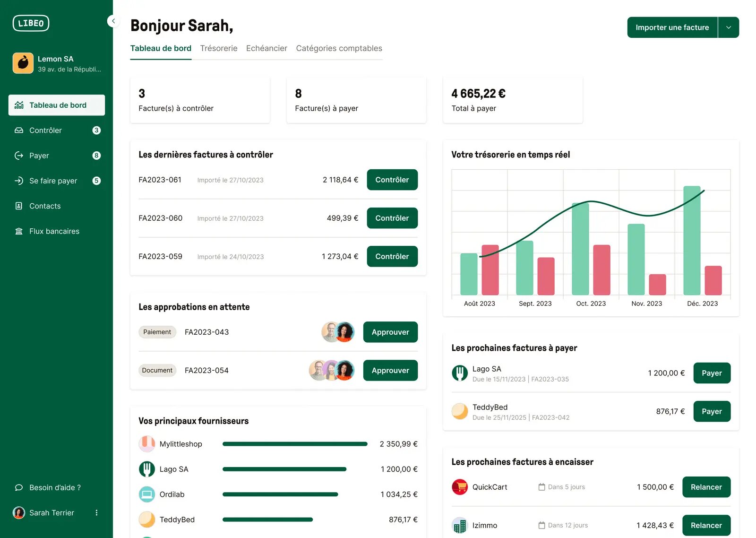Screen dimensions: 756x538
Task: Collapse the sidebar with the chevron arrow
Action: 113,21
